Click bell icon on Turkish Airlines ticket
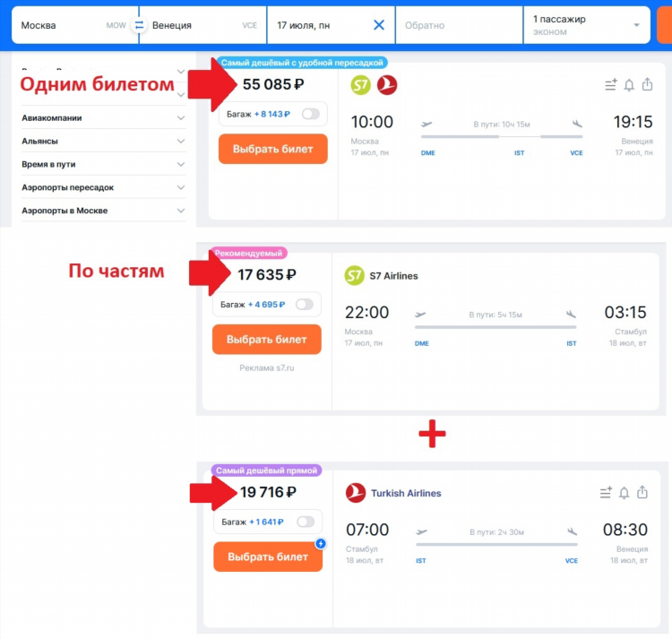 tap(624, 493)
